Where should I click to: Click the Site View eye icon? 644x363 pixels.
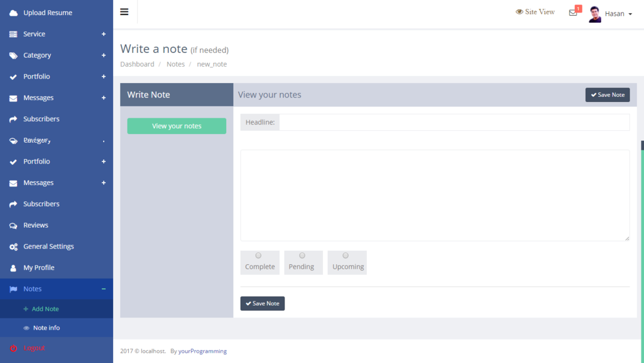(520, 12)
